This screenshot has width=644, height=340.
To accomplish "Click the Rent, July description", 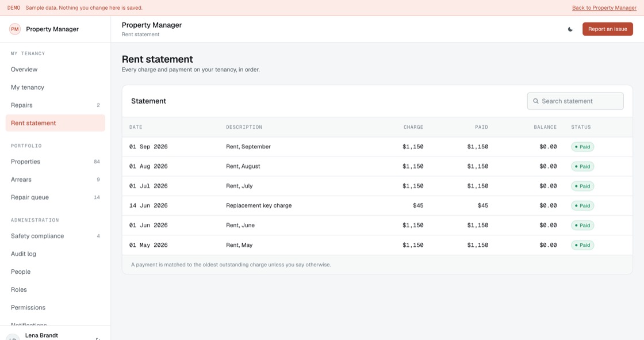I will [x=239, y=186].
